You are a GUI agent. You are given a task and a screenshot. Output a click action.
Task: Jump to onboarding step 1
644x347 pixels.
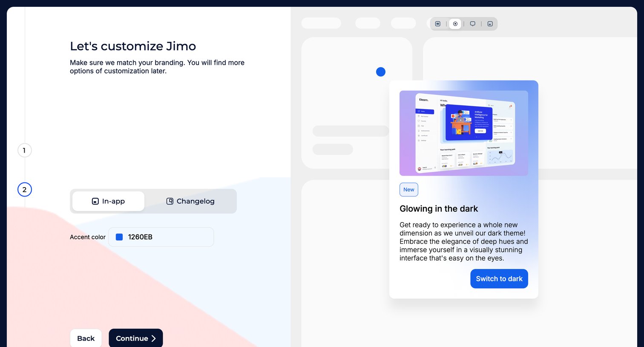24,150
